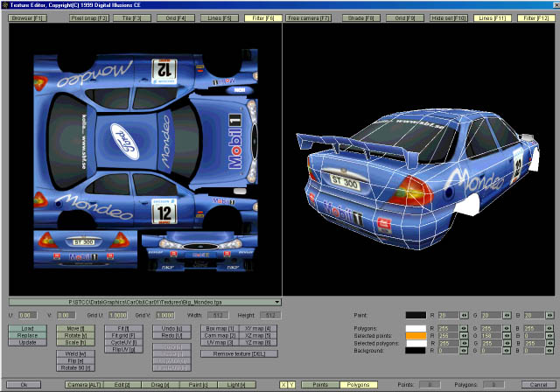Click the Grid U input field
The height and width of the screenshot is (392, 560).
118,315
